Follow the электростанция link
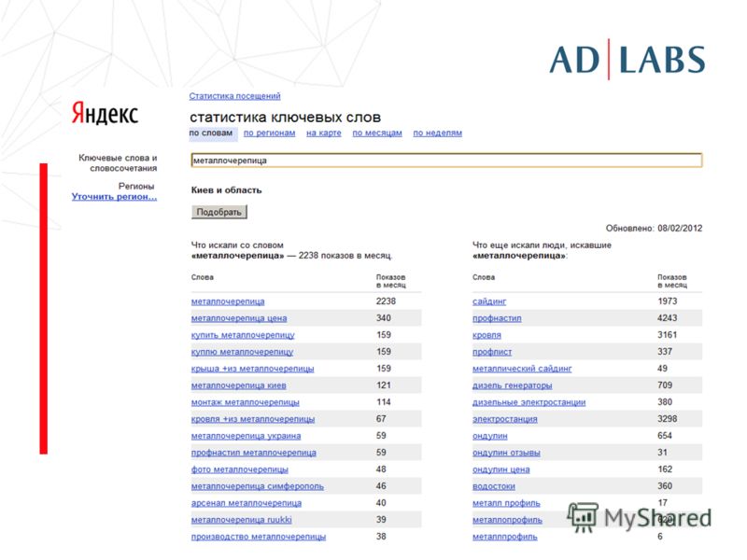 point(505,419)
